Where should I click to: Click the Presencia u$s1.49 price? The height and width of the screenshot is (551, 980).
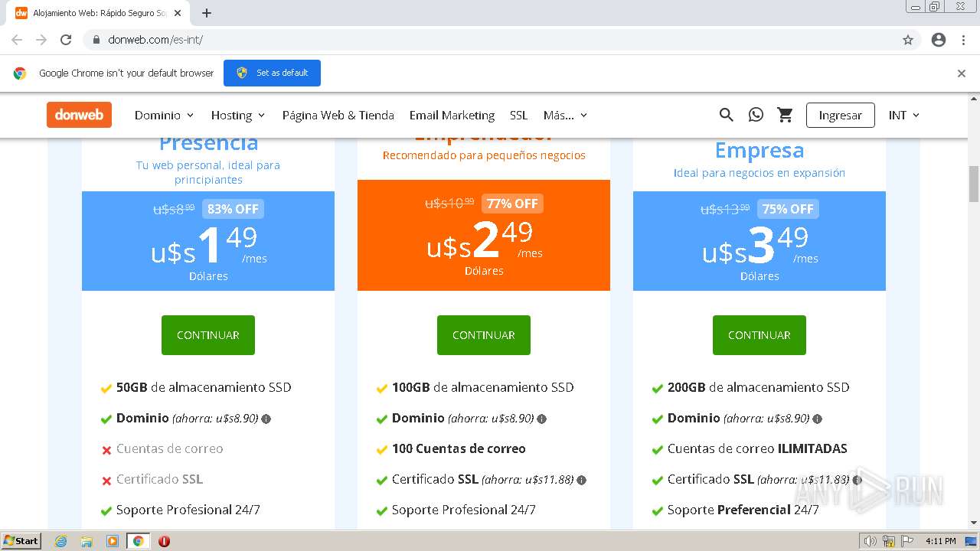(x=208, y=245)
